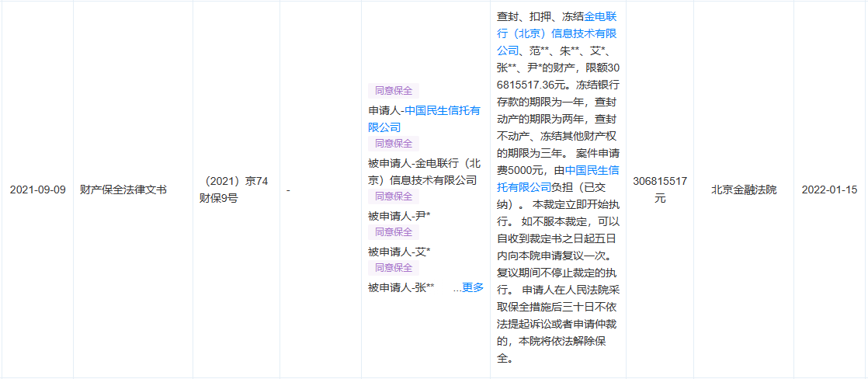Select respondent 被申请人-金电联行（北京）信息技术有限公司
Viewport: 868px width, 379px height.
coord(424,172)
